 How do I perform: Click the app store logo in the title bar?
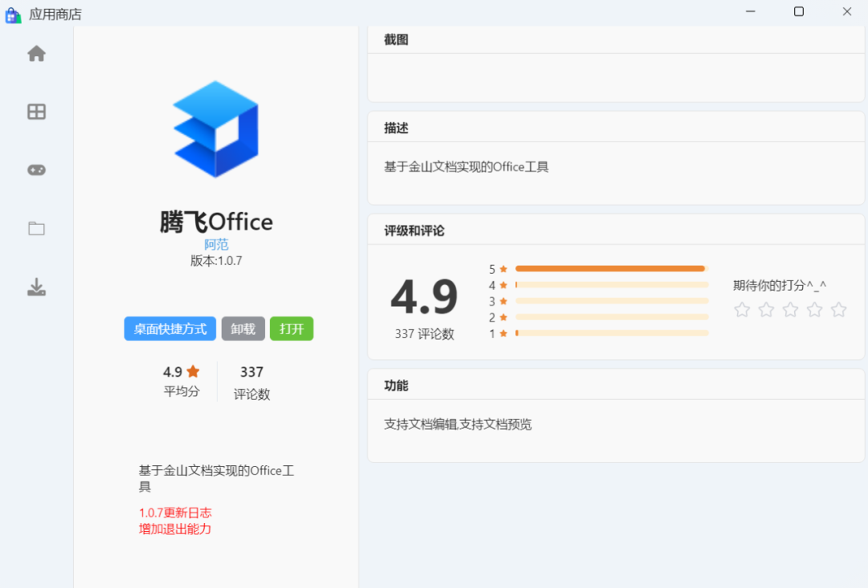tap(13, 14)
